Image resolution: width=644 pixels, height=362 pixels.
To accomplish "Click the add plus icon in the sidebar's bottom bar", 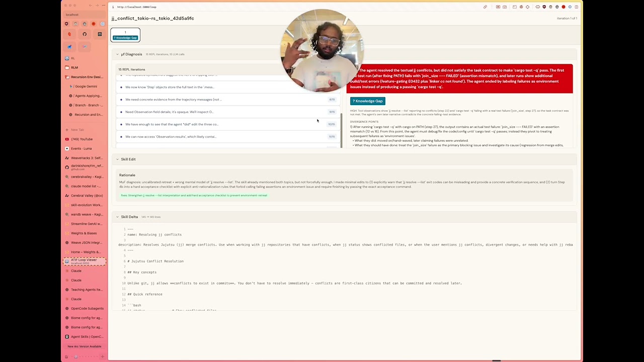I will (x=102, y=356).
